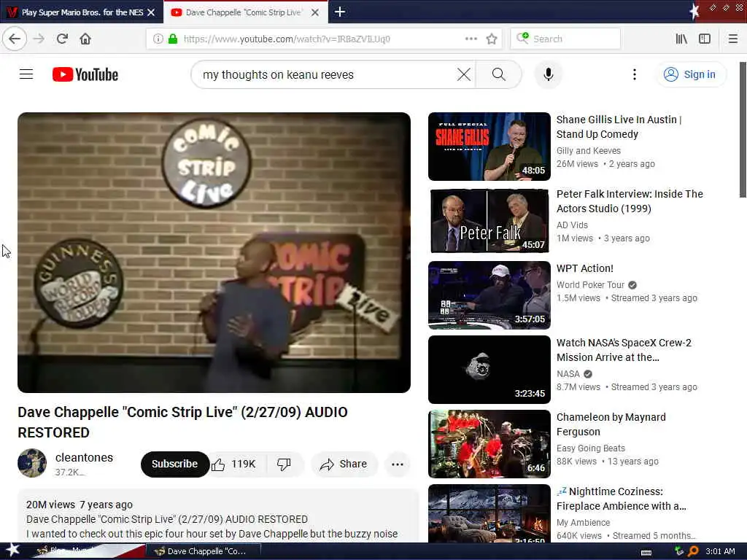Close the Super Mario Bros. tab

(x=151, y=12)
